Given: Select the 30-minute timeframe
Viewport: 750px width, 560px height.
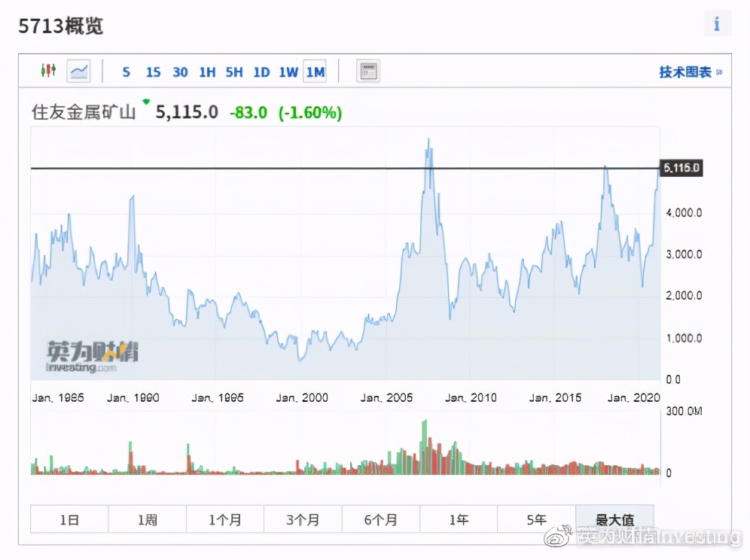Looking at the screenshot, I should coord(180,72).
